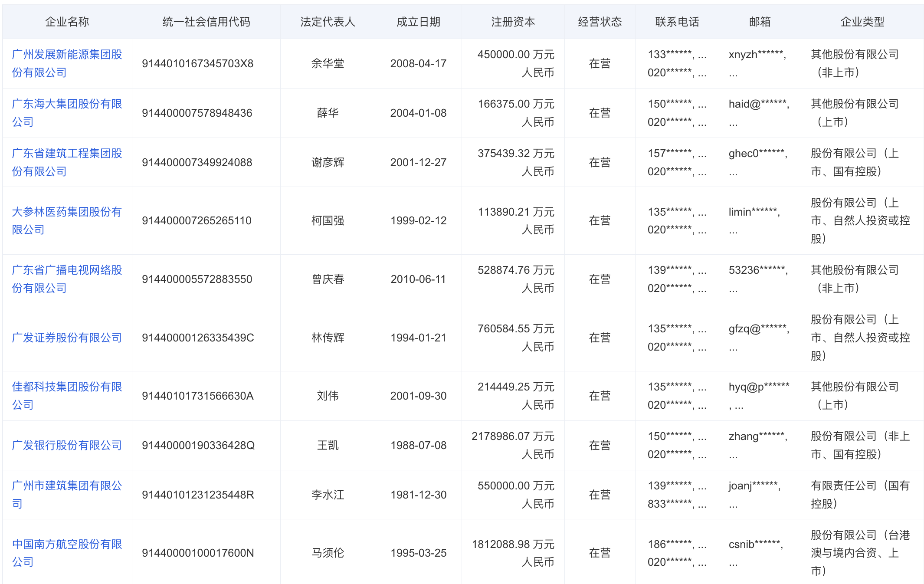The width and height of the screenshot is (924, 584).
Task: Click legal representative 马须伦
Action: pyautogui.click(x=328, y=553)
